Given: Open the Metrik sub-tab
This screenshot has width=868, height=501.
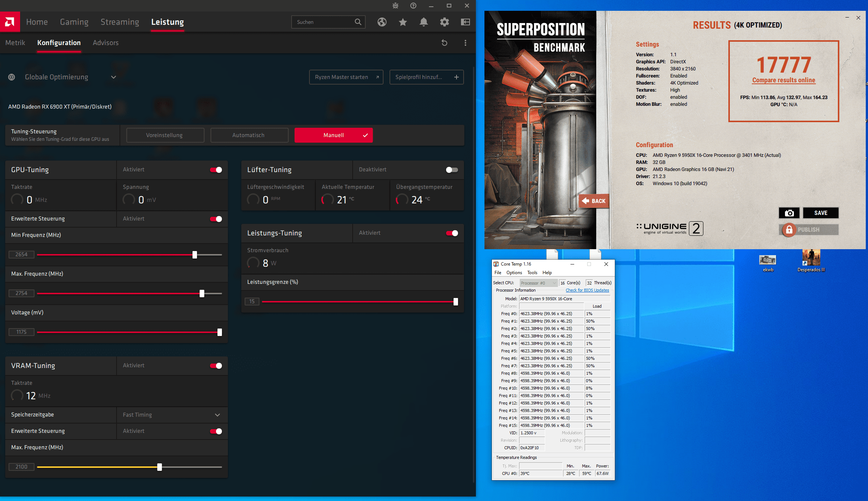Looking at the screenshot, I should click(x=15, y=43).
